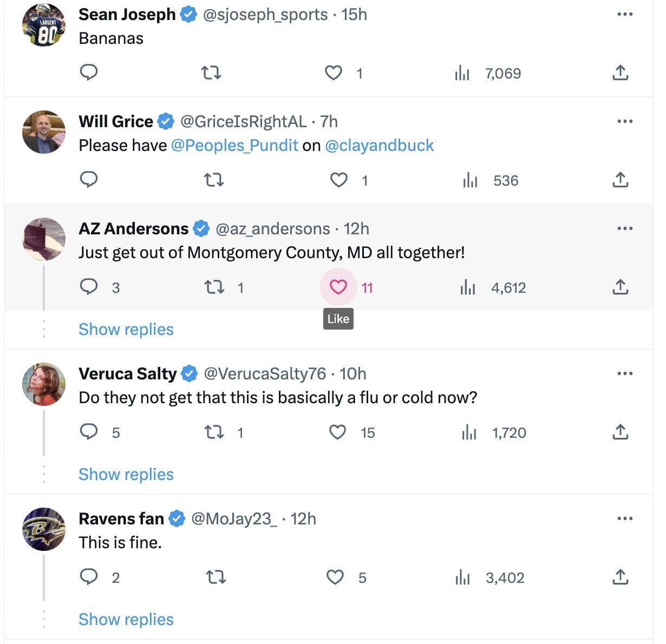View analytics on Ravens fan's tweet
The height and width of the screenshot is (644, 666).
tap(462, 577)
